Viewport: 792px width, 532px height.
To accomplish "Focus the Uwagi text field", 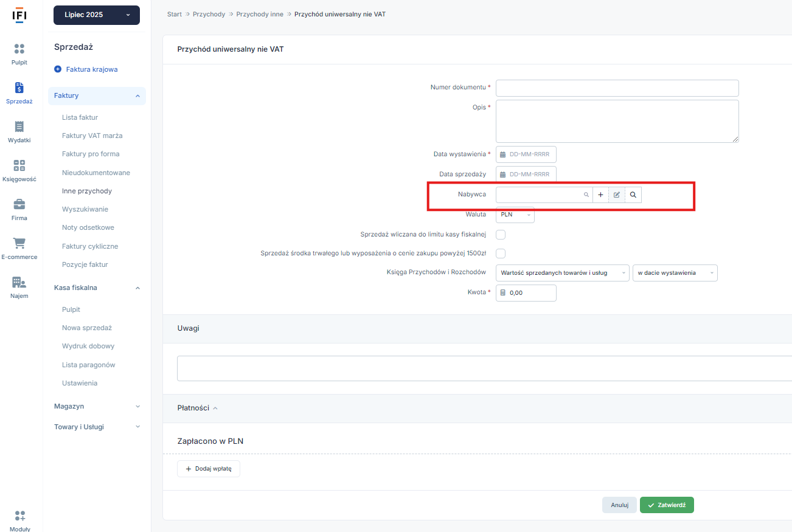I will [x=484, y=368].
